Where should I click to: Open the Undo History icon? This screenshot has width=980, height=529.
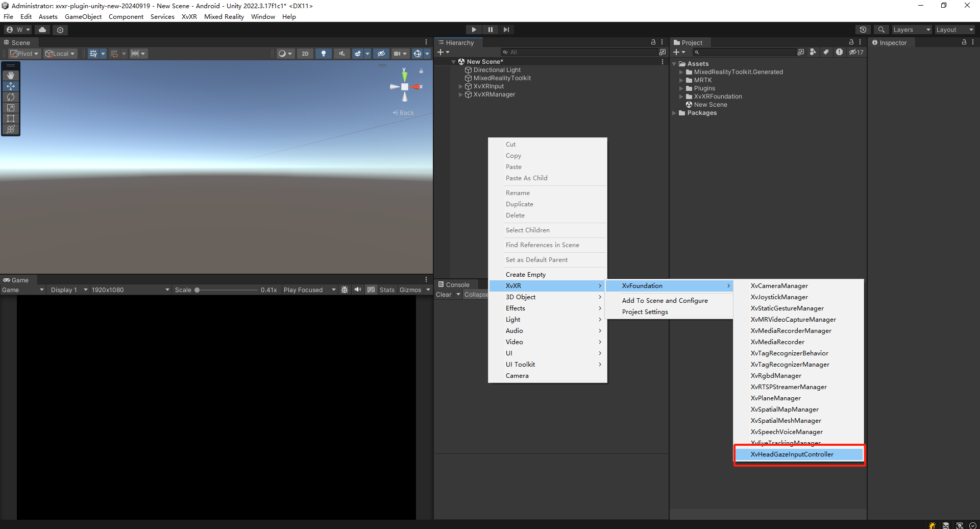click(x=863, y=30)
